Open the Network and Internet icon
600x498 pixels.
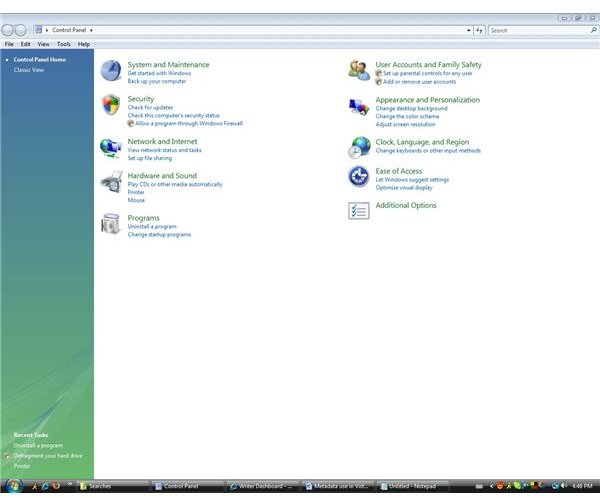(x=111, y=148)
